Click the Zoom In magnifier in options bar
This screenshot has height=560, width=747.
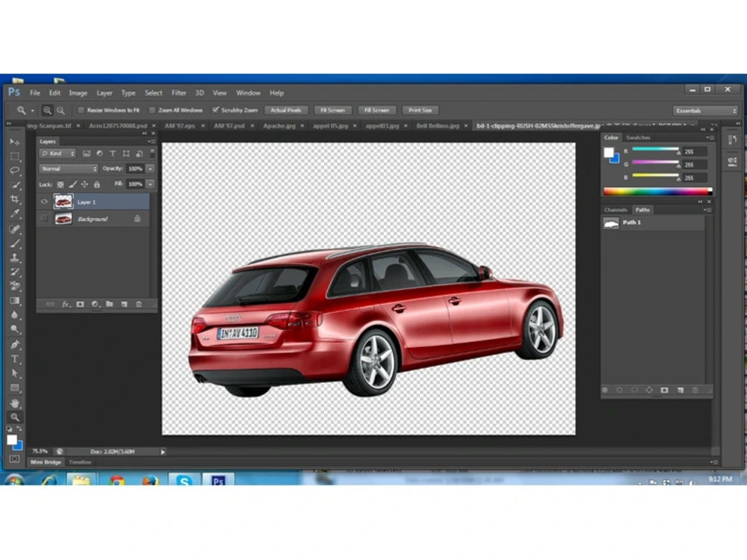[x=47, y=111]
